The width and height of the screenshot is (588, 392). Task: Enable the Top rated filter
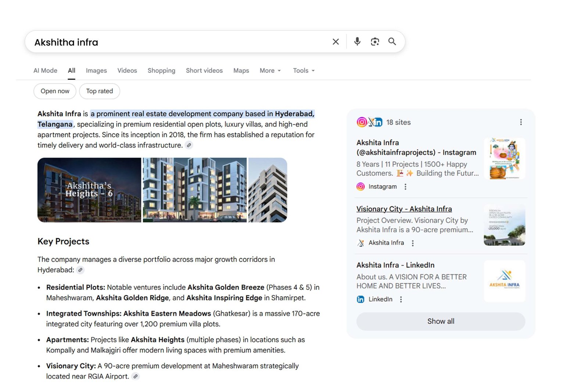point(99,91)
